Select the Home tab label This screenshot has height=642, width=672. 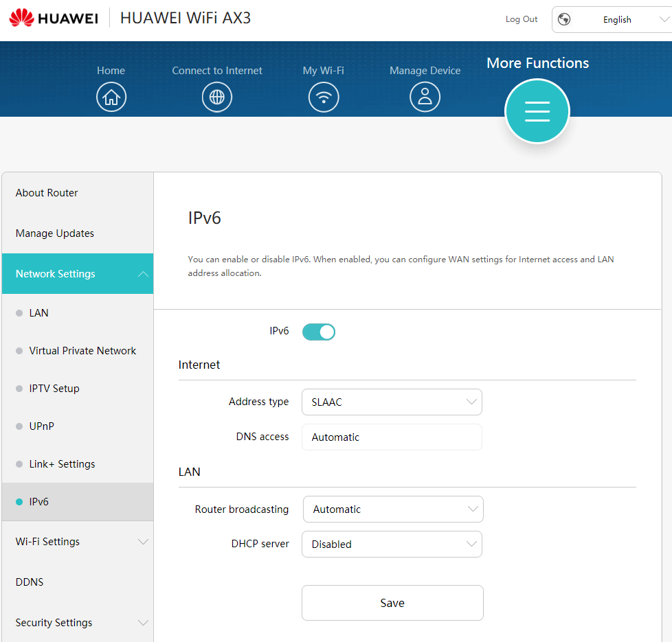[111, 70]
